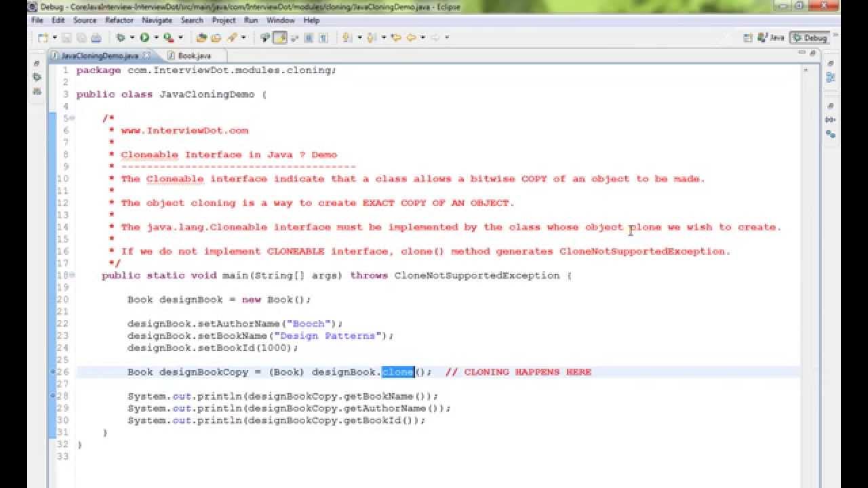The height and width of the screenshot is (488, 868).
Task: Click highlighted 'clone' word on line 26
Action: click(x=398, y=372)
